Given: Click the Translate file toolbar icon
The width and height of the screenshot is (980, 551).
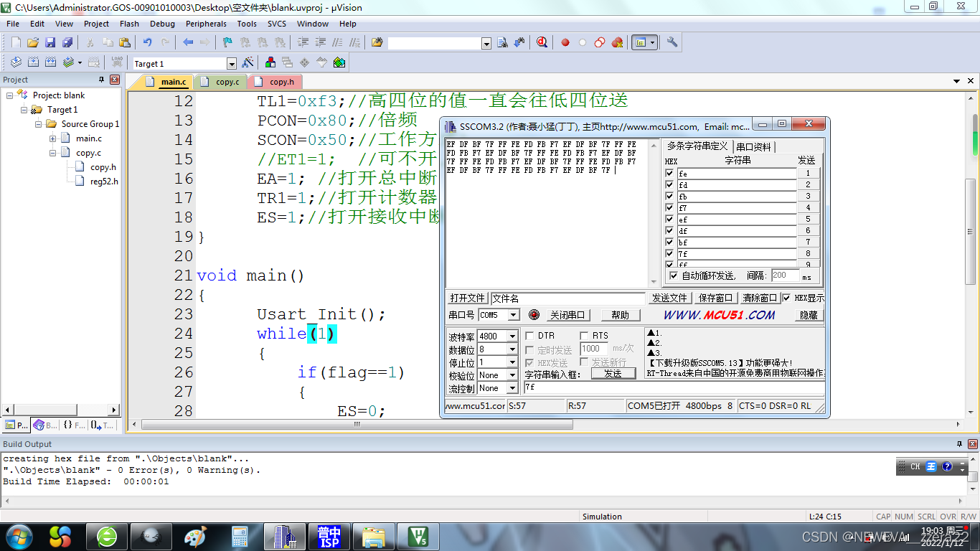Looking at the screenshot, I should (x=16, y=62).
